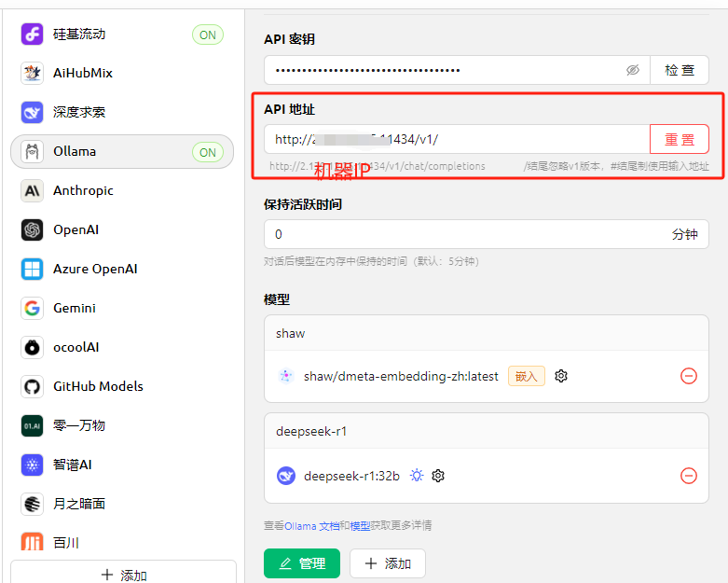Select ocoolAI provider in the sidebar

point(122,348)
